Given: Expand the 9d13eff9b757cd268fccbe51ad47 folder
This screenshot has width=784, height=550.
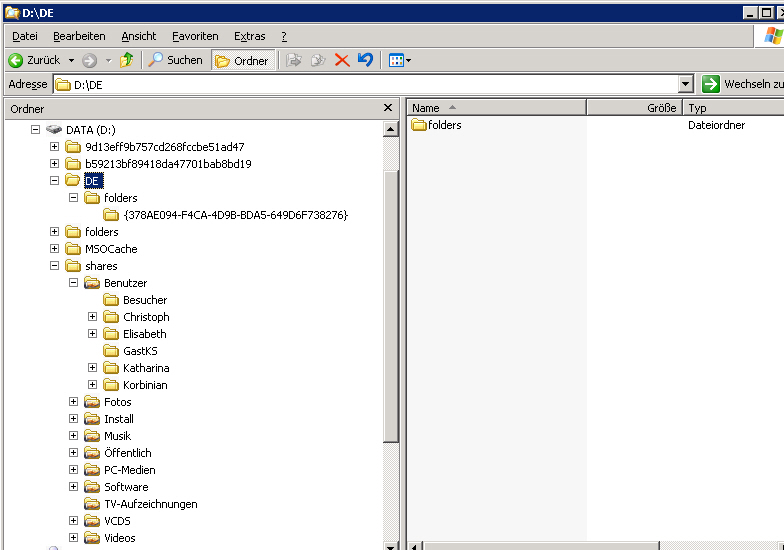Looking at the screenshot, I should 54,146.
